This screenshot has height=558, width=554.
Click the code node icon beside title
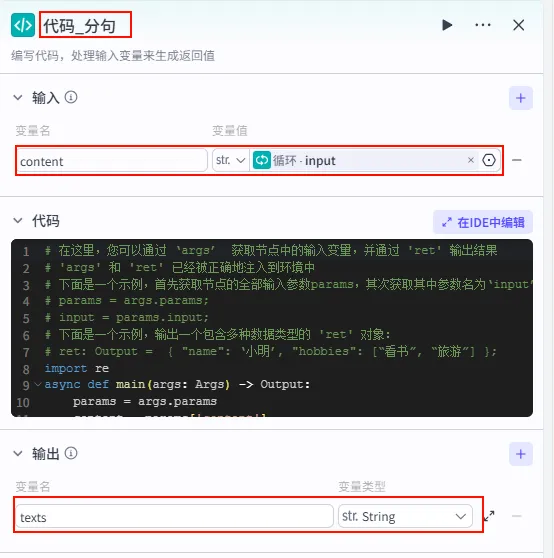click(23, 25)
